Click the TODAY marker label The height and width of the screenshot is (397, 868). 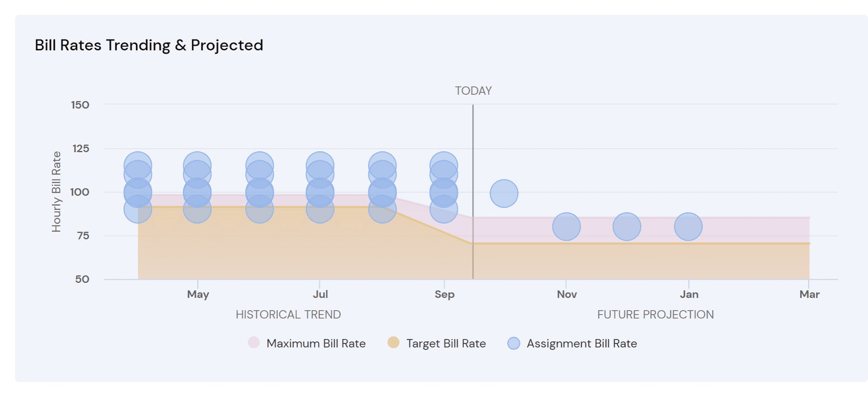click(473, 91)
